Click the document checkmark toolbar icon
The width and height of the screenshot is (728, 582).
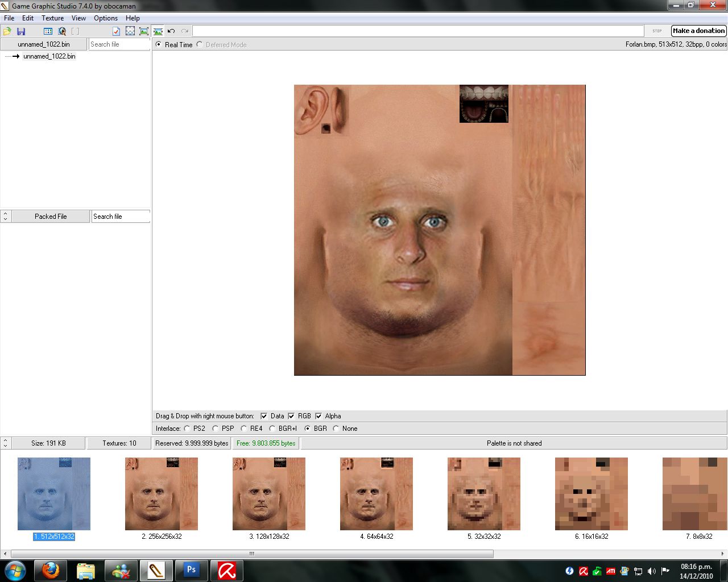pos(116,31)
